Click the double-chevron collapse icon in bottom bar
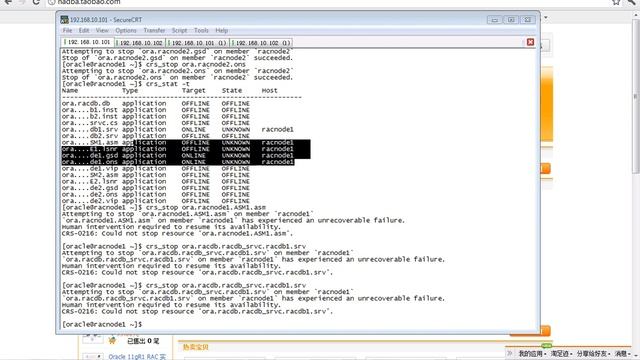This screenshot has height=360, width=640. click(x=509, y=353)
